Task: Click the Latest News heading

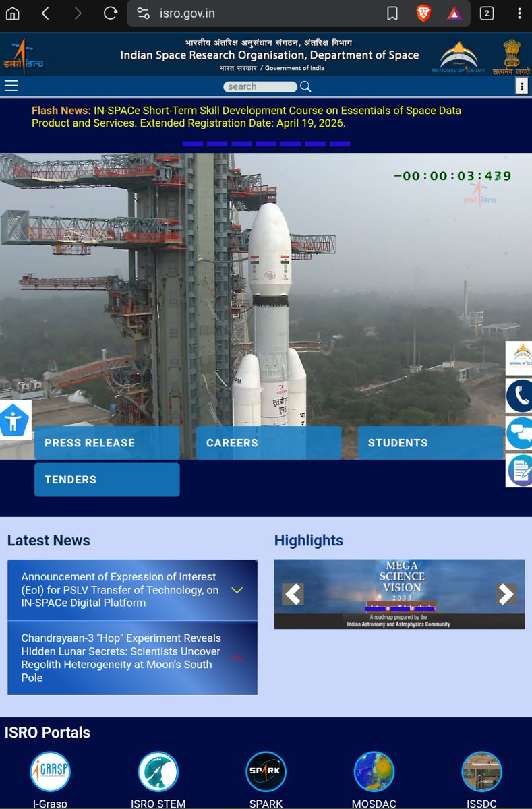Action: pyautogui.click(x=49, y=541)
